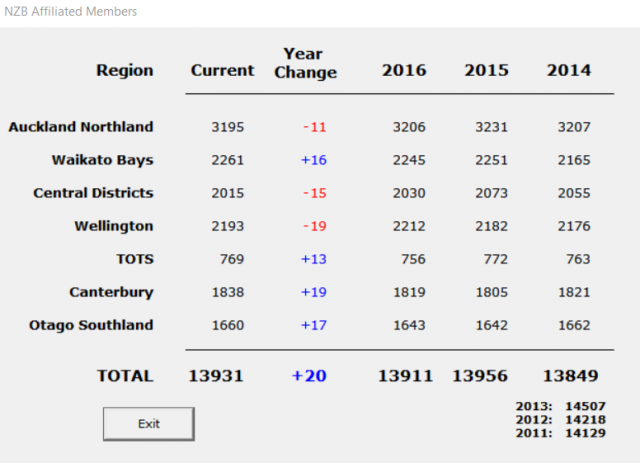Click the 2245 Waikato Bays 2016 value
The image size is (640, 463).
(409, 160)
